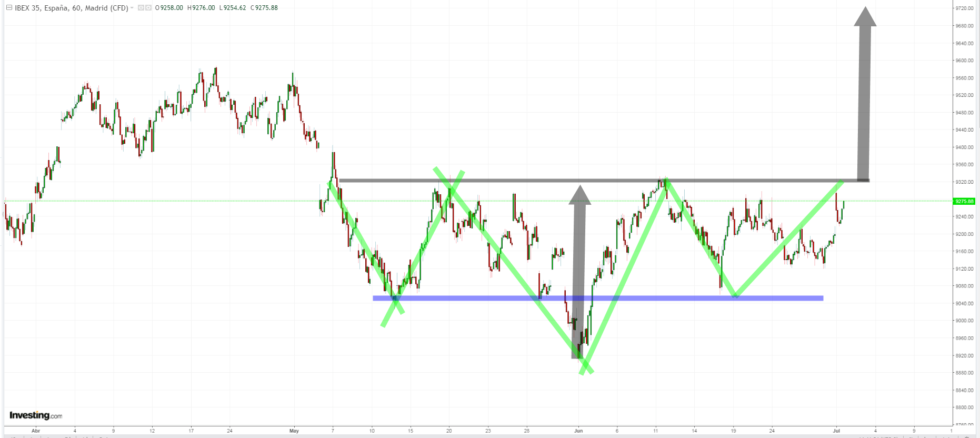Click the opening value O 9258.00
Image resolution: width=980 pixels, height=438 pixels.
click(x=169, y=8)
